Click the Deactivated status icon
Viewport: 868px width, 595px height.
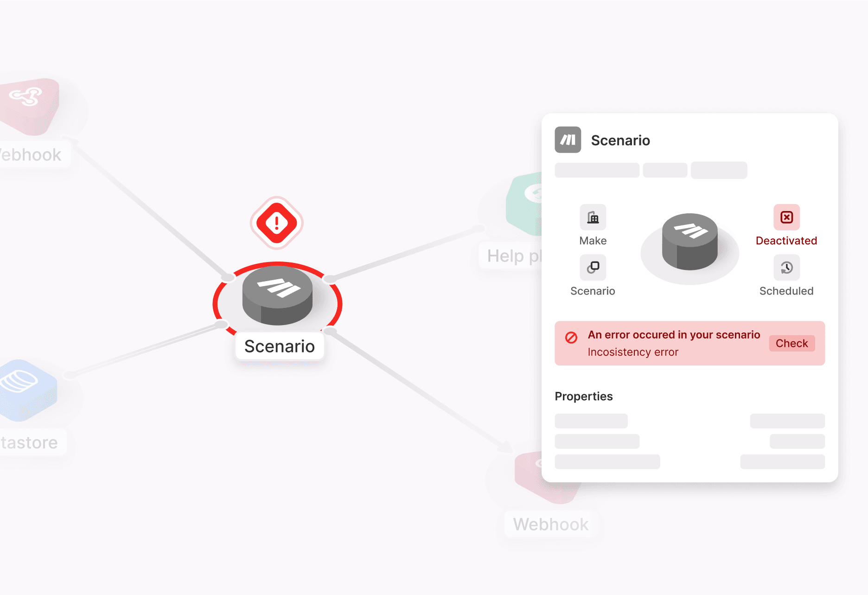coord(786,217)
